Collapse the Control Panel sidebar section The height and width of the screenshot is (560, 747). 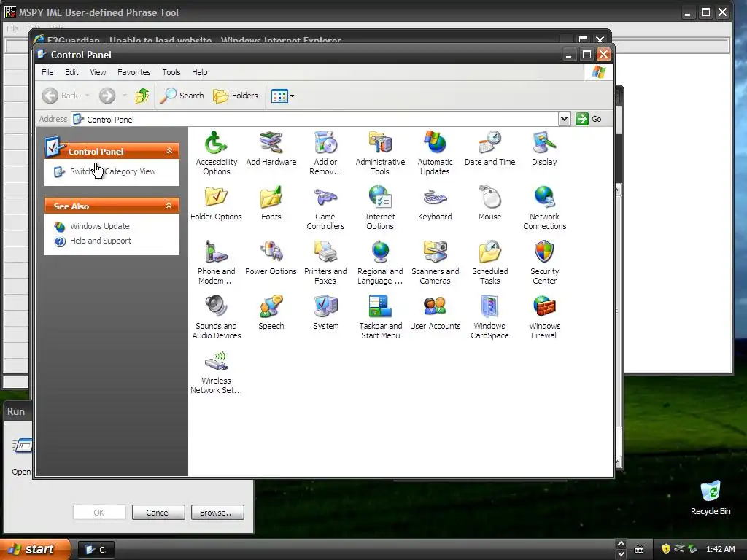(x=169, y=151)
